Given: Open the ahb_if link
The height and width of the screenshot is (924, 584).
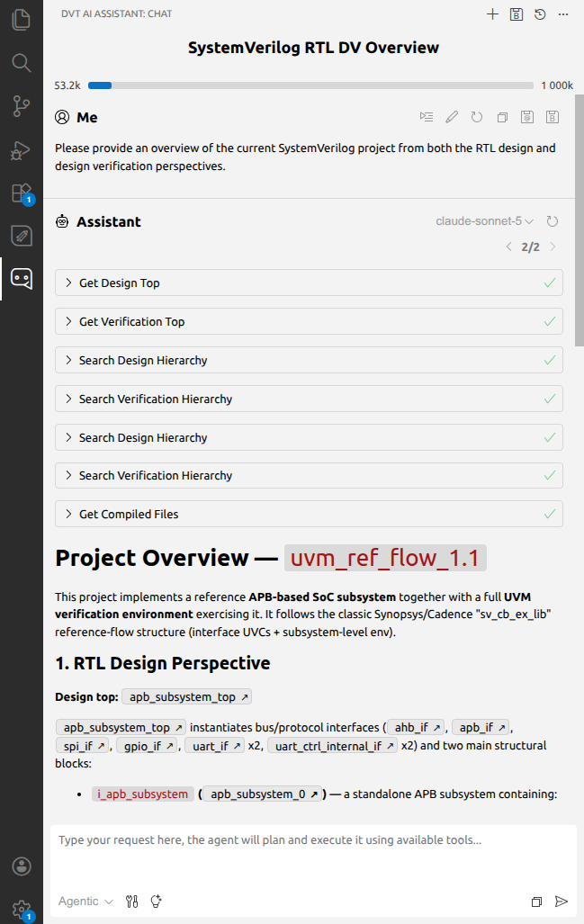Looking at the screenshot, I should pos(416,728).
